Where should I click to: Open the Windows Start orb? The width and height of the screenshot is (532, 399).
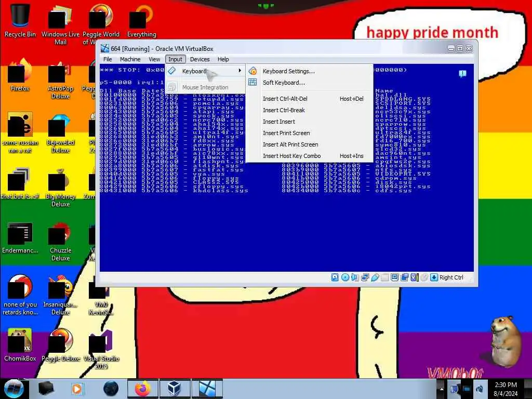click(x=14, y=389)
